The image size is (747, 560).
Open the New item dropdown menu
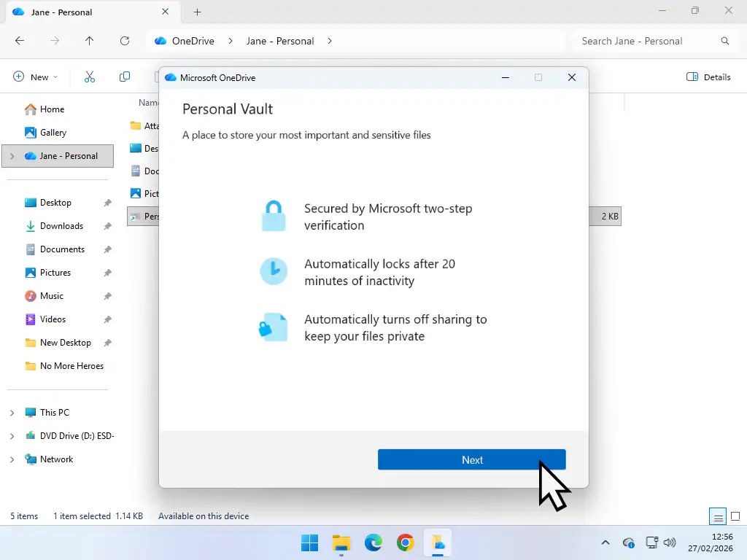click(x=35, y=77)
